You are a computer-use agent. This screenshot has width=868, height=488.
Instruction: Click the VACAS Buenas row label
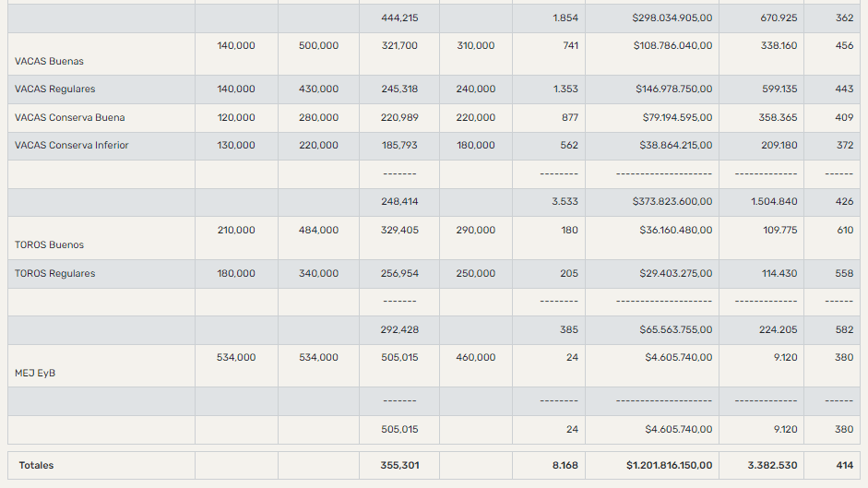point(49,62)
